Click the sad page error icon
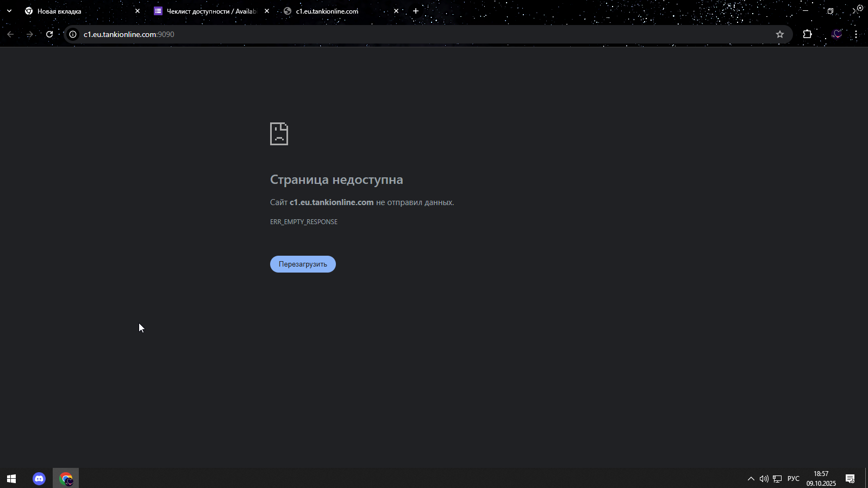The height and width of the screenshot is (488, 868). tap(279, 134)
